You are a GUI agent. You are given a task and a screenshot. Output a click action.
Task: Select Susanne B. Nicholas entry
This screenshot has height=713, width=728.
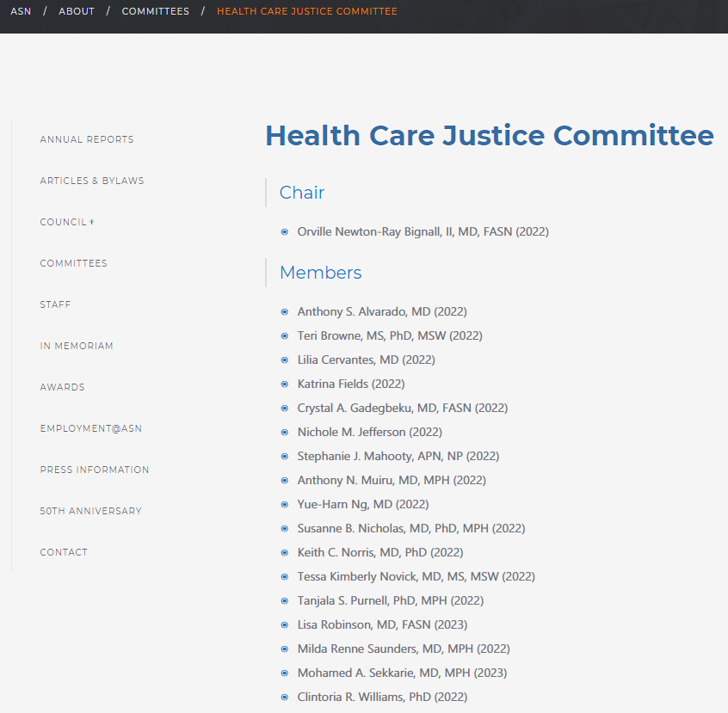(411, 529)
